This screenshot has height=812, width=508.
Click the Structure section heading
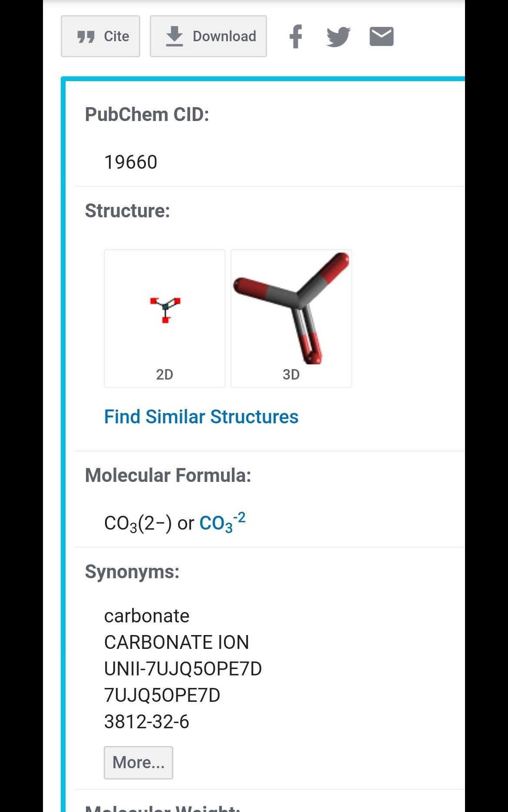click(x=127, y=211)
